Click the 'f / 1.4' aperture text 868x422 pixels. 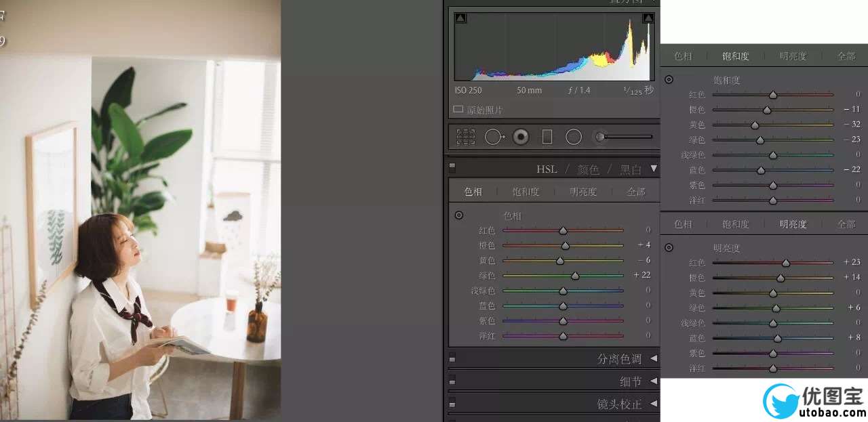pyautogui.click(x=578, y=90)
